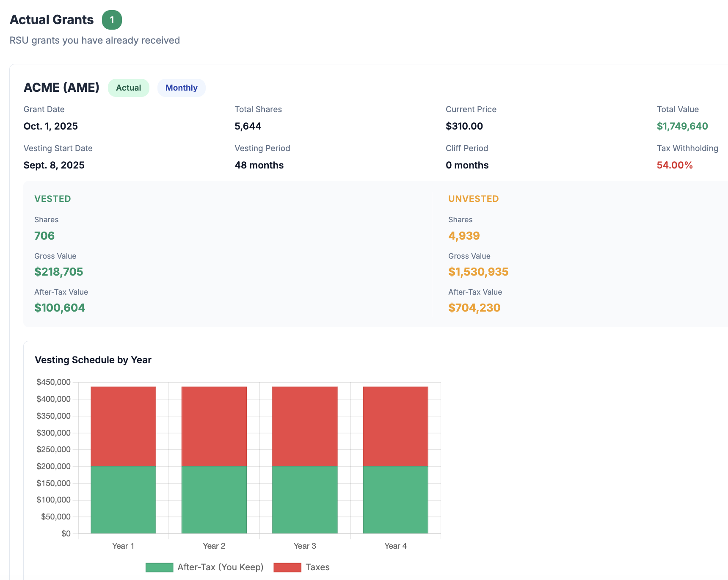This screenshot has width=728, height=580.
Task: Click the Year 3 after-tax bar segment
Action: [x=305, y=500]
